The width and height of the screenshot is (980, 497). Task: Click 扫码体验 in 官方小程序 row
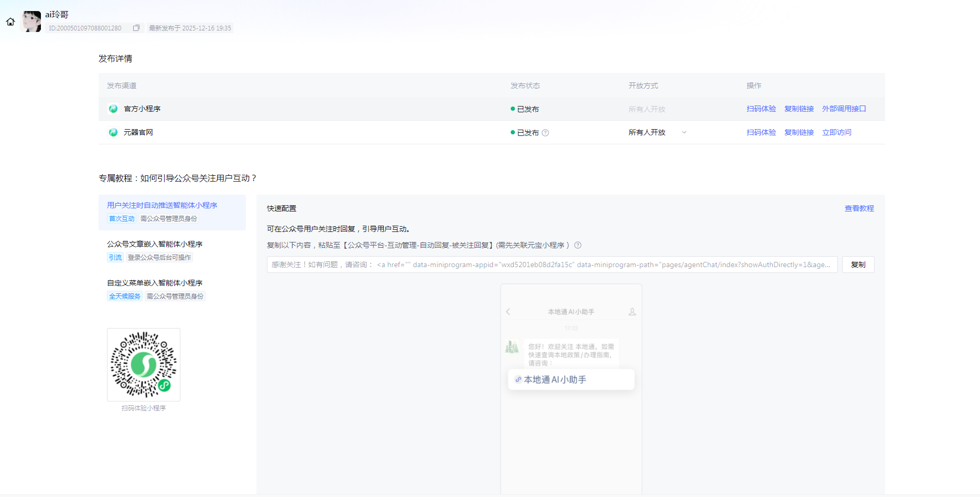click(761, 109)
